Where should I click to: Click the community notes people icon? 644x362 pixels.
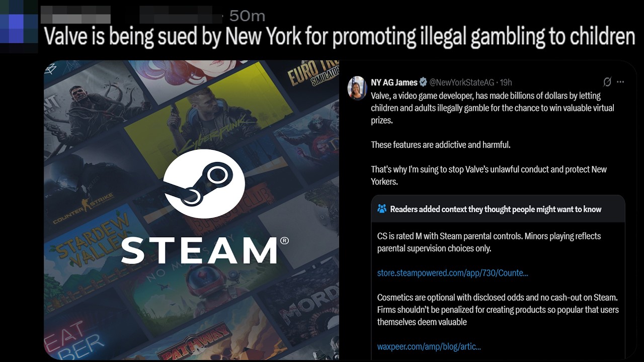[382, 209]
